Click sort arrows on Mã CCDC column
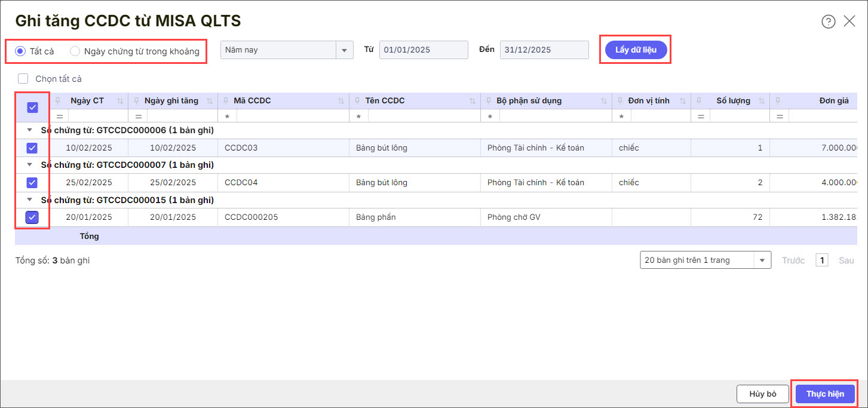Screen dimensions: 868x408 pyautogui.click(x=341, y=101)
